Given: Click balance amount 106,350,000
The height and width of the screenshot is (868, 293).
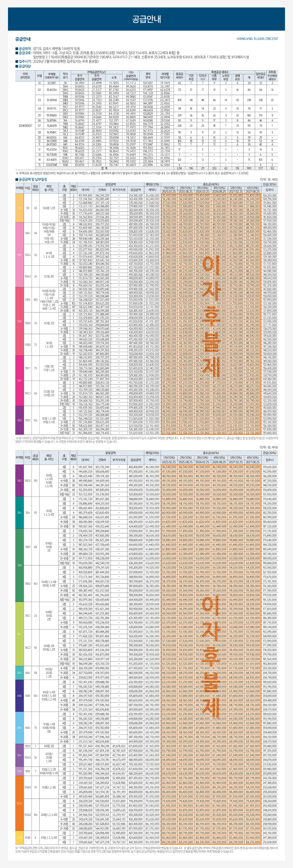Looking at the screenshot, I should tap(270, 195).
